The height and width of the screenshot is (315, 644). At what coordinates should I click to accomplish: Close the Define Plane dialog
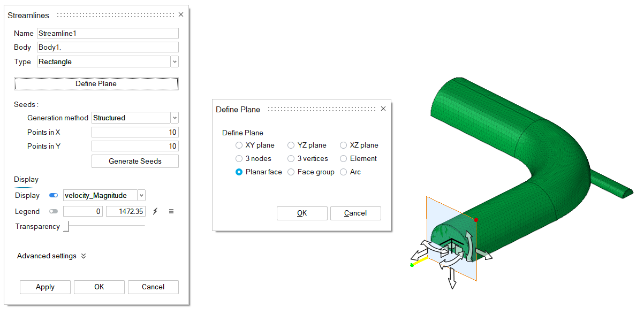coord(383,109)
